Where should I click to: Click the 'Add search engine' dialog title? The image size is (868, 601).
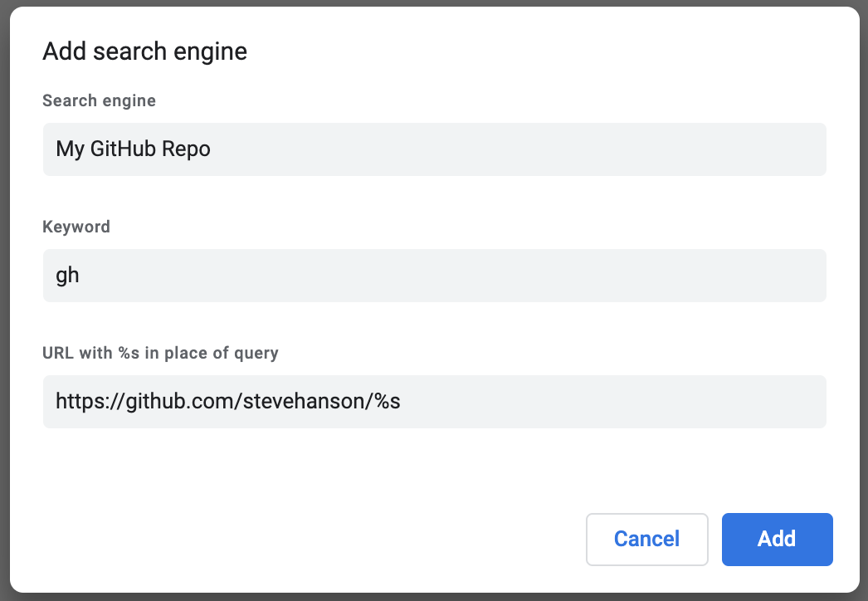click(144, 51)
